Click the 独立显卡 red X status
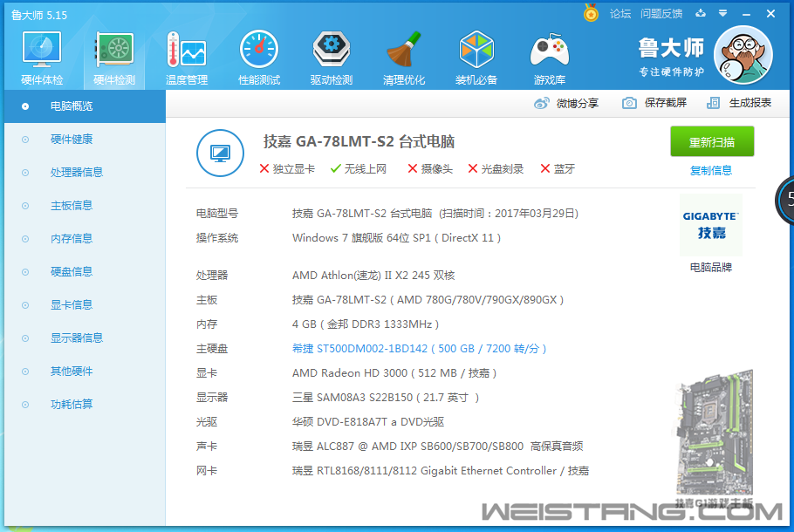 tap(287, 168)
